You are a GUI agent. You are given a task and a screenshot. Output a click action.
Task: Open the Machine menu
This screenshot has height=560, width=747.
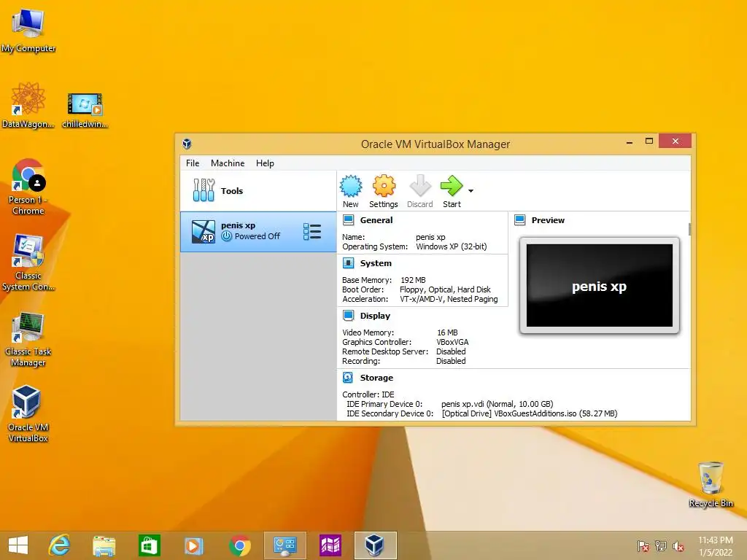[x=228, y=163]
